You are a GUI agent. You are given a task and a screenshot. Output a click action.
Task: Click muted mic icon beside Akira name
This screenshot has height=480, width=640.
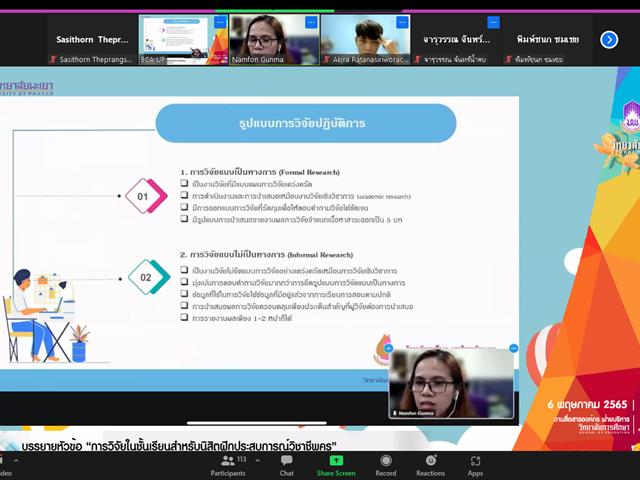[327, 60]
